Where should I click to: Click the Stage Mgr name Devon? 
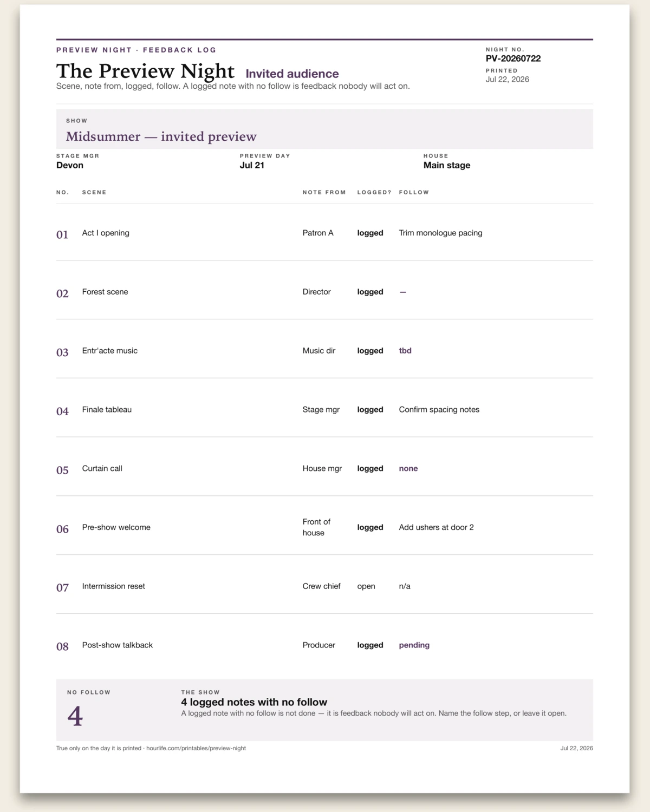[x=70, y=165]
